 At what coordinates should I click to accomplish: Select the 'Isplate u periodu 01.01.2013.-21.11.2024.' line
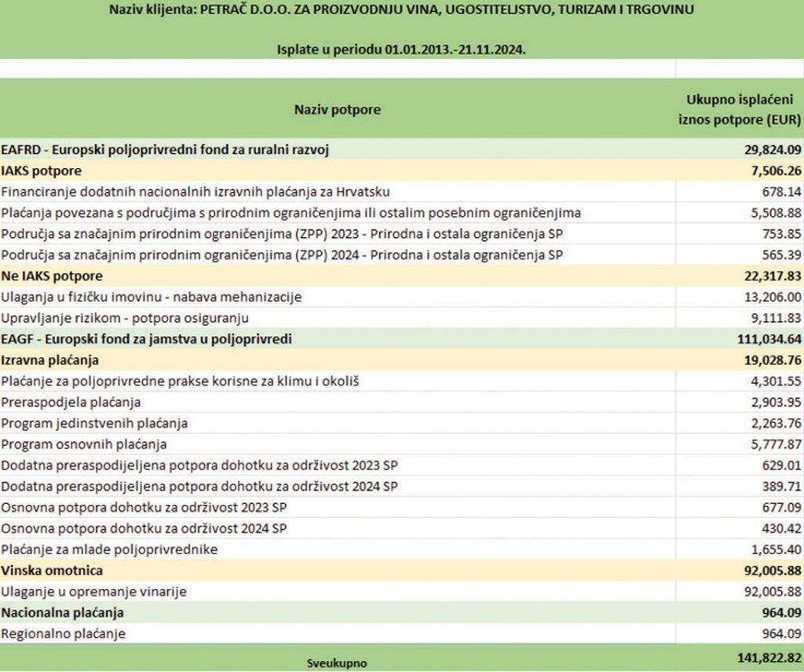coord(401,49)
